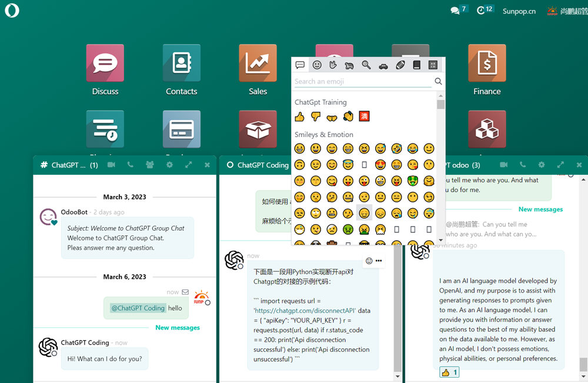Click the thumbs up reaction on AI message
Image resolution: width=588 pixels, height=383 pixels.
(449, 372)
